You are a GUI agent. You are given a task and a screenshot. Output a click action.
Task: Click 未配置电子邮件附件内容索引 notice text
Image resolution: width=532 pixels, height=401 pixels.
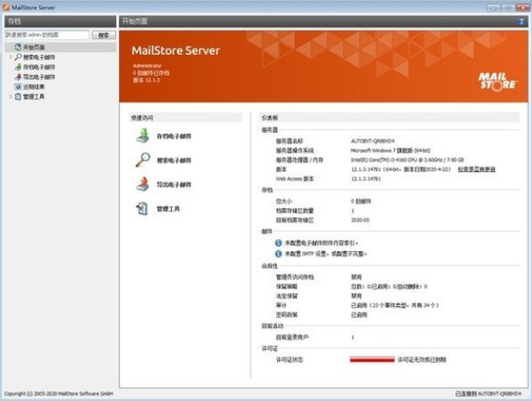point(321,243)
